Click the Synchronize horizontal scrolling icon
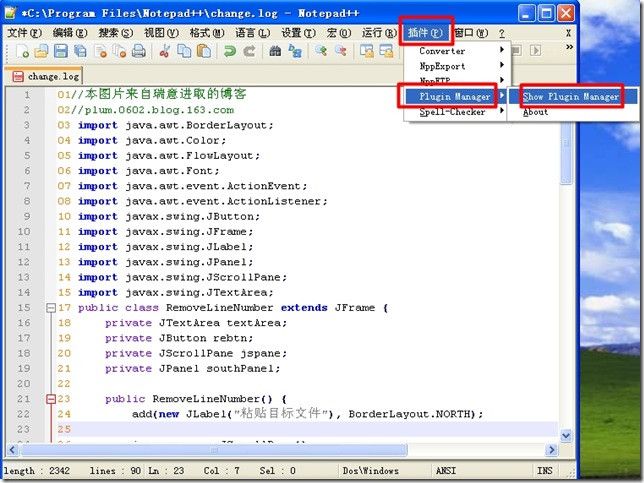Viewport: 644px width, 483px height. click(386, 51)
